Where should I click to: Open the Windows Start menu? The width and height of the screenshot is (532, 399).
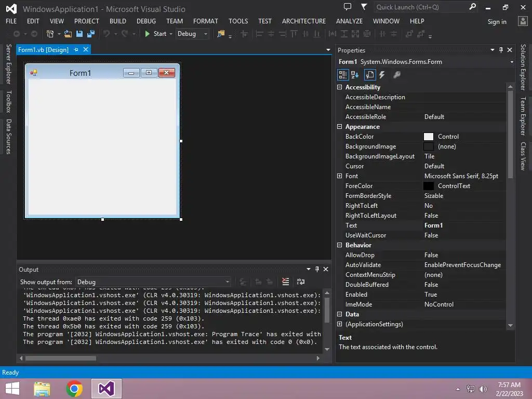[12, 389]
